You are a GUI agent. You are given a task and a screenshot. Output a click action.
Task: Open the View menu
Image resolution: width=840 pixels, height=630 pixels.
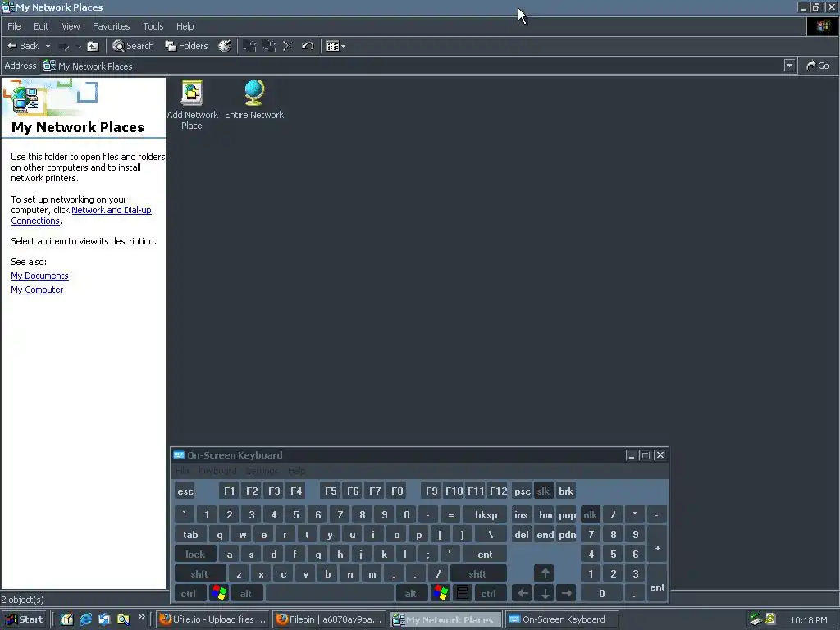71,26
